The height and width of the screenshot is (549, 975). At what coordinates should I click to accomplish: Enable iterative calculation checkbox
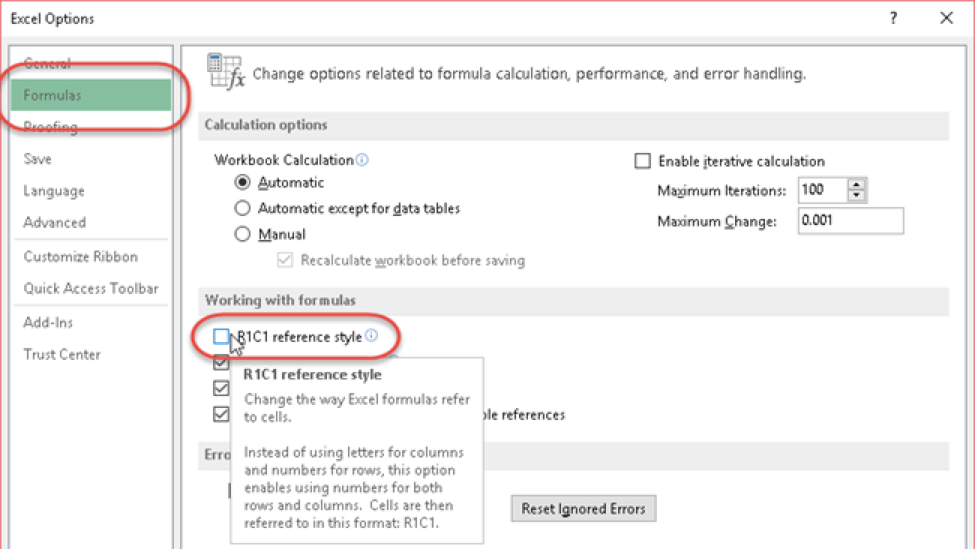(x=642, y=161)
